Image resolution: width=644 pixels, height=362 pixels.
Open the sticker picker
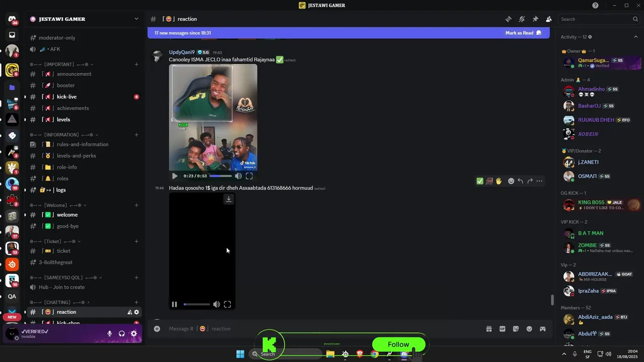(x=516, y=329)
